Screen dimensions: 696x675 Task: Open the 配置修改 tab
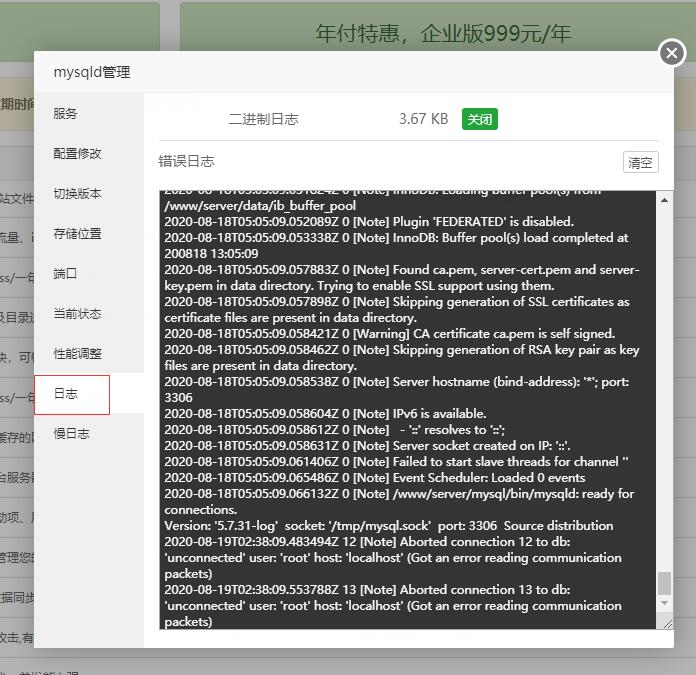click(x=77, y=154)
